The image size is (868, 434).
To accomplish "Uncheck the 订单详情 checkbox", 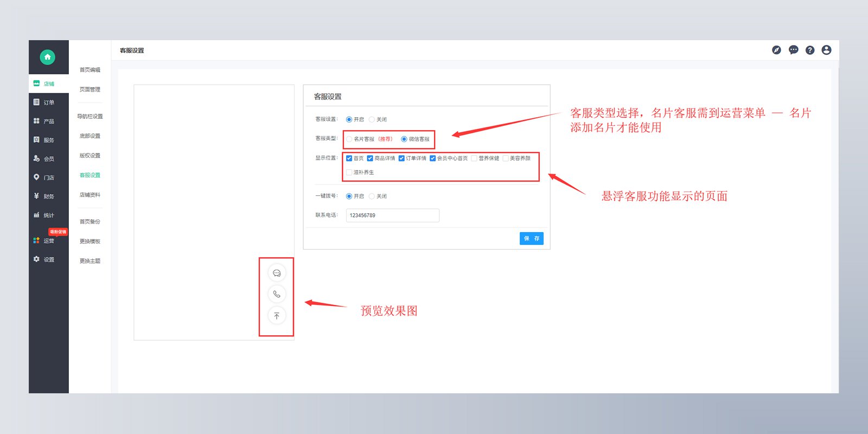I will pos(401,158).
